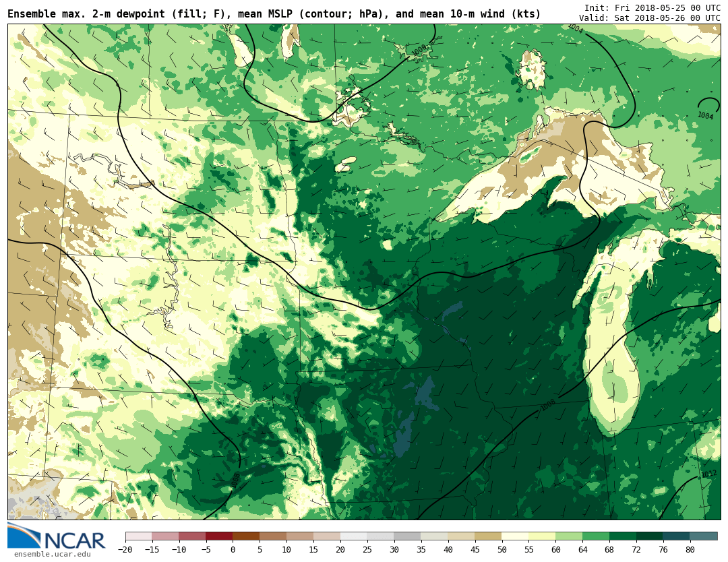Open the ensemble.ucar.edu link
728x562 pixels.
[52, 555]
